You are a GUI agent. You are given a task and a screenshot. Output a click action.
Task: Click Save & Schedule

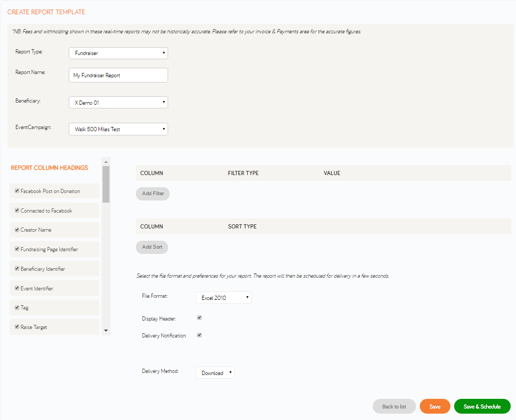(482, 406)
